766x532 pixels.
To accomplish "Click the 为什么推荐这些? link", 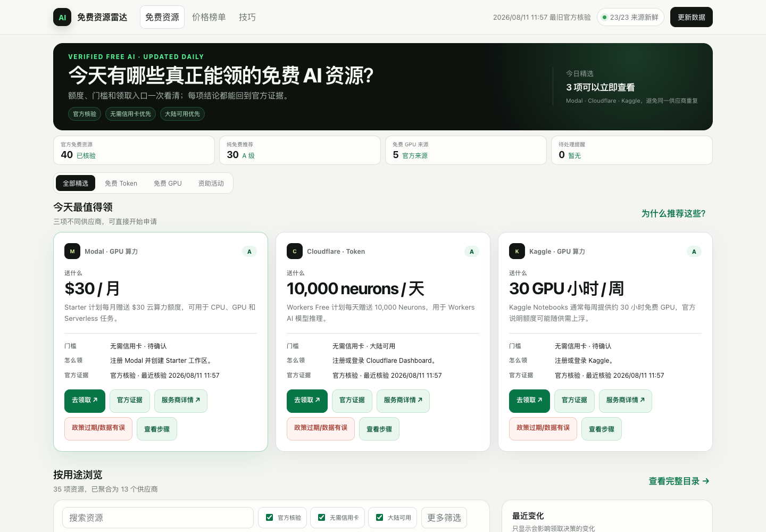I will [x=673, y=213].
